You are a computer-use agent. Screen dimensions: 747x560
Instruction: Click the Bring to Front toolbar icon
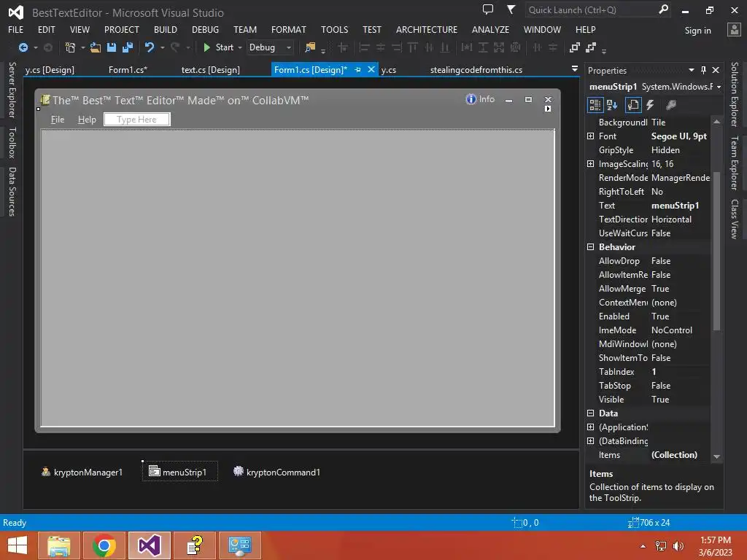[x=575, y=47]
